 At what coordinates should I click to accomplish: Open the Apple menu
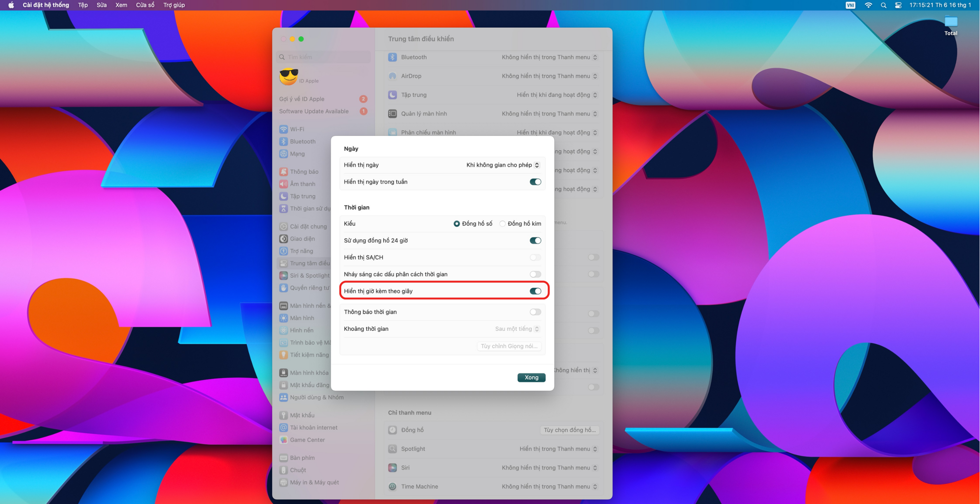[x=11, y=5]
